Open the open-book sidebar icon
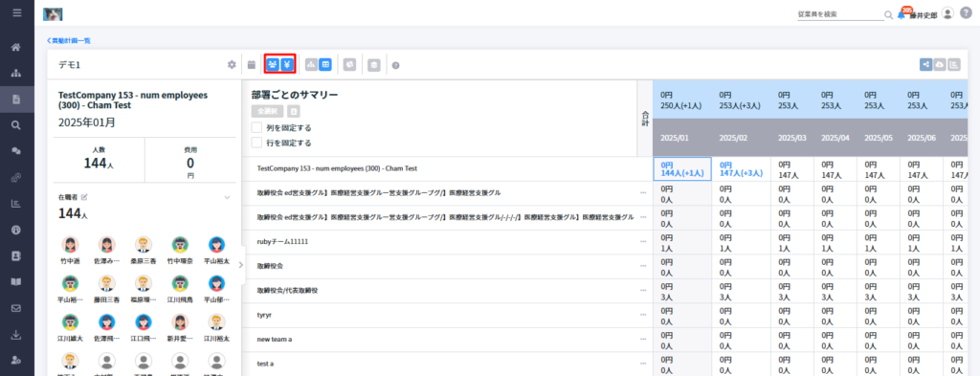This screenshot has height=376, width=980. [17, 281]
